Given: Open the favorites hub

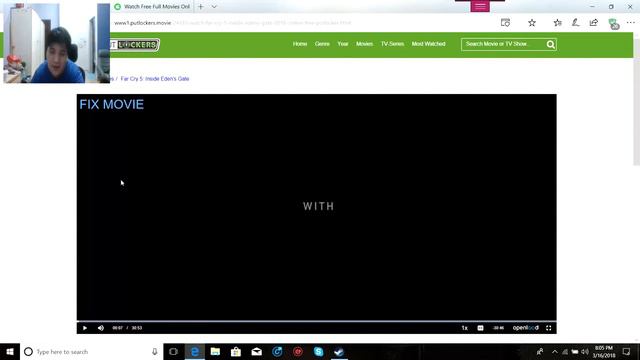Looking at the screenshot, I should click(558, 23).
